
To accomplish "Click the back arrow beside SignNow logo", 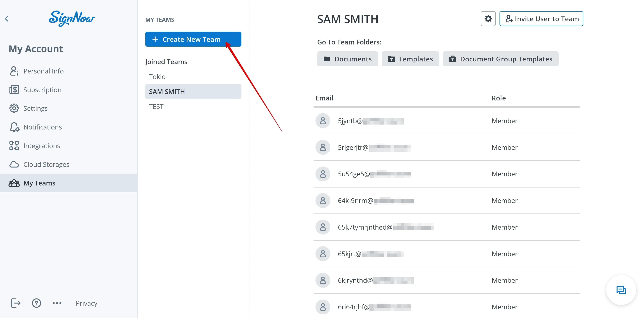I will 7,19.
